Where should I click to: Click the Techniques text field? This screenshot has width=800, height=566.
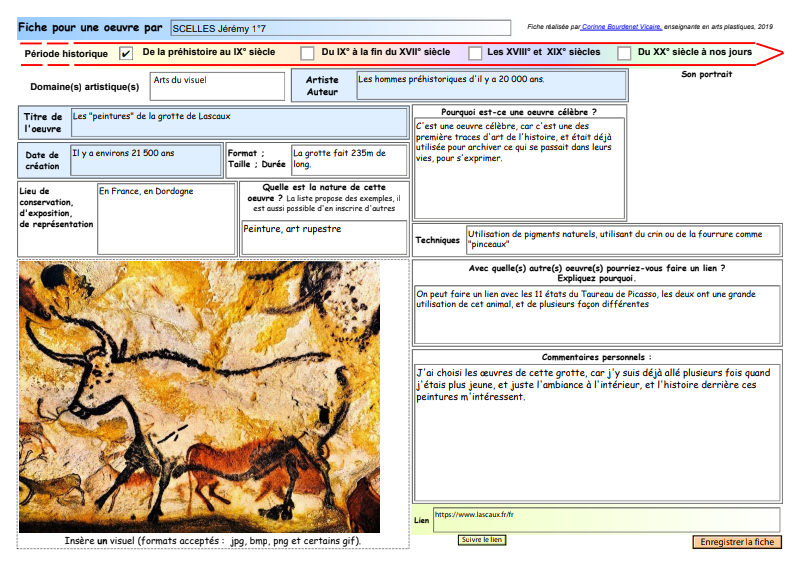pyautogui.click(x=622, y=240)
